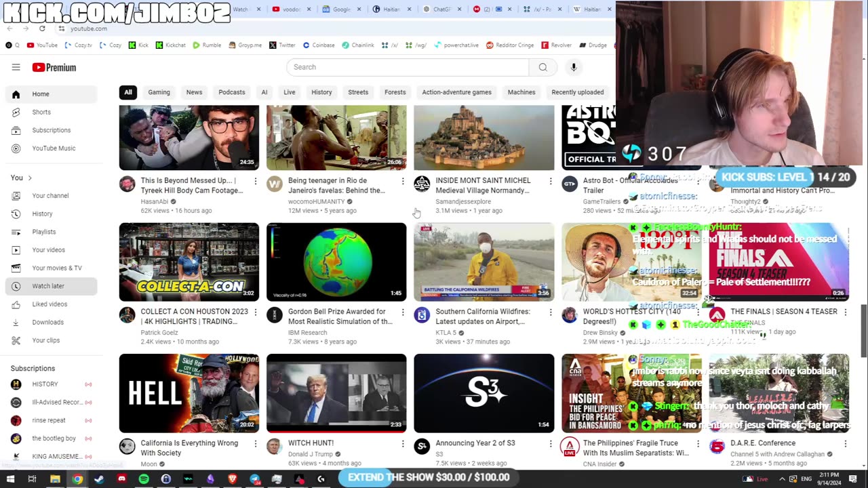Image resolution: width=868 pixels, height=488 pixels.
Task: Click the search magnifier button
Action: (542, 67)
